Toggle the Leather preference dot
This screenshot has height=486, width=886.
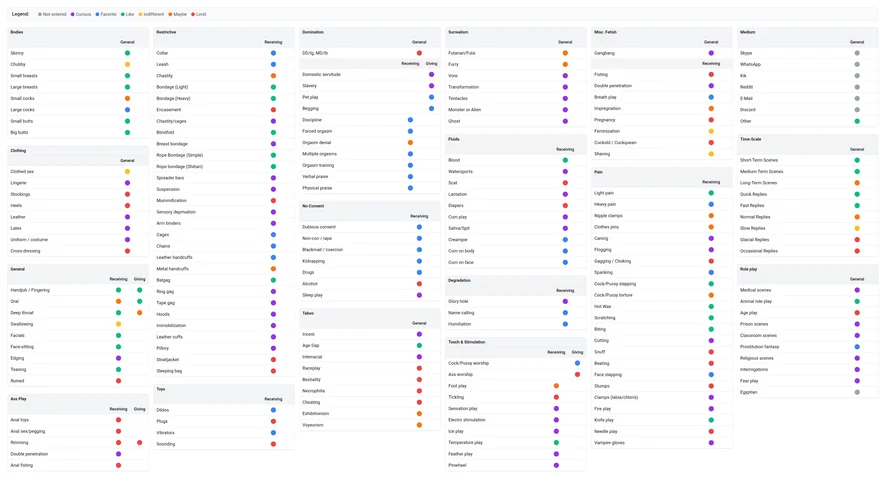(x=127, y=217)
